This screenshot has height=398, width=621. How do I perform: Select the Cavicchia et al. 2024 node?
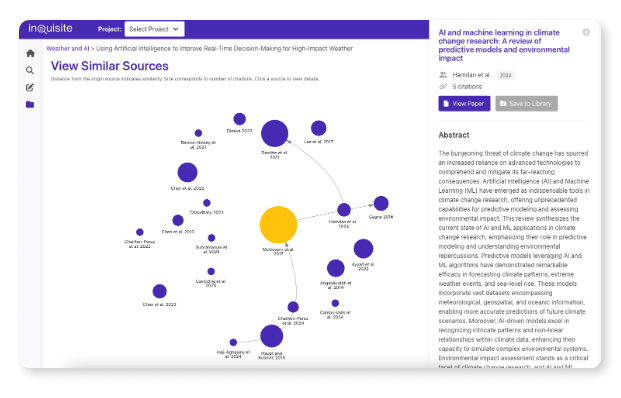click(211, 271)
